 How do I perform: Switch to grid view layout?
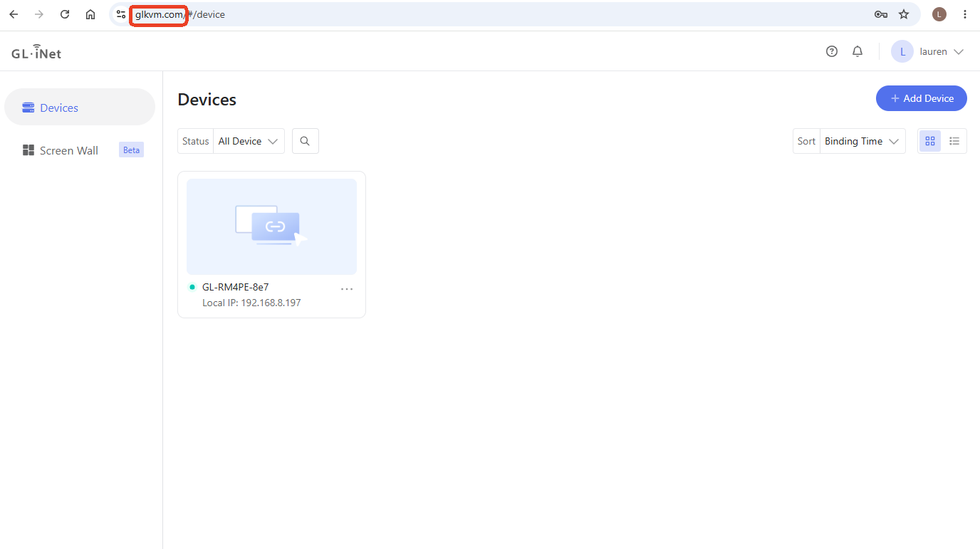coord(930,141)
